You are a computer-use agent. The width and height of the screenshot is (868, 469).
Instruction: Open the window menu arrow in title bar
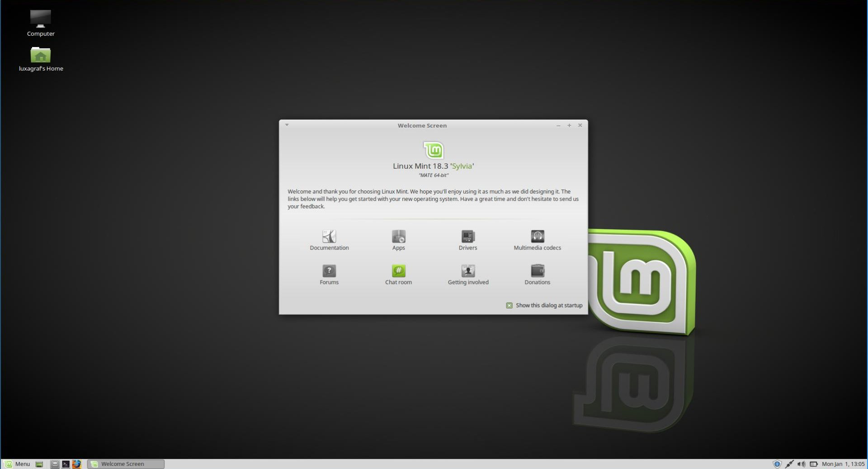(x=287, y=125)
